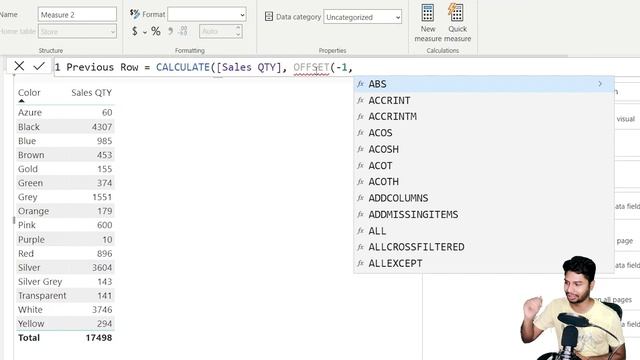Viewport: 640px width, 360px height.
Task: Open the Home table dropdown
Action: (x=77, y=31)
